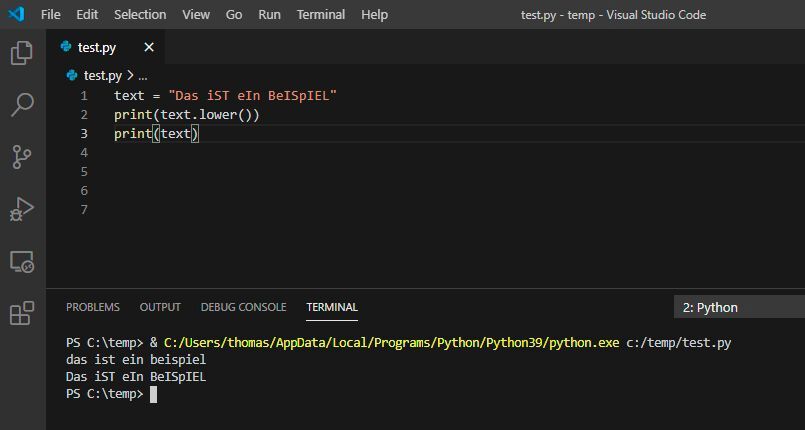Open the Explorer view in activity bar

click(x=22, y=53)
